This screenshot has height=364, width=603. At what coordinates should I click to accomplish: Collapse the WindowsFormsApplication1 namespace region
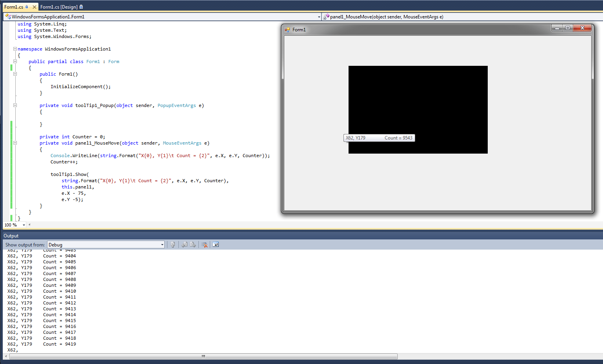[x=15, y=49]
